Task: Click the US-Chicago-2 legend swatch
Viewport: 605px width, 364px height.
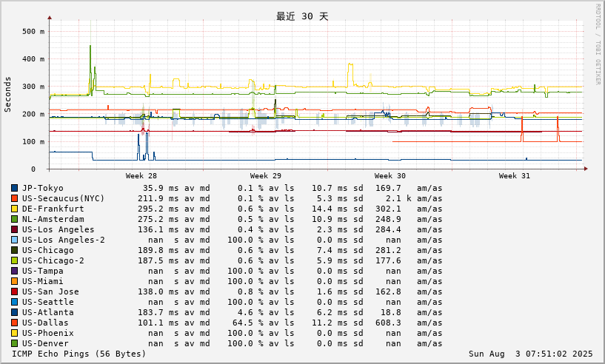Action: pyautogui.click(x=14, y=260)
